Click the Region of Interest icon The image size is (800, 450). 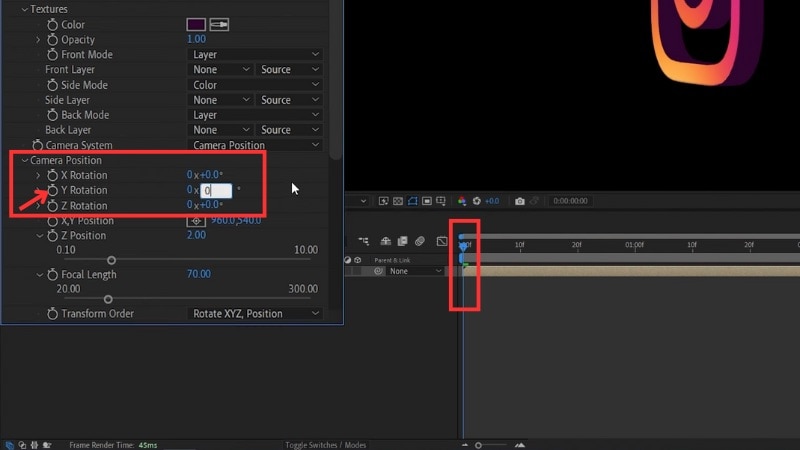(x=427, y=201)
